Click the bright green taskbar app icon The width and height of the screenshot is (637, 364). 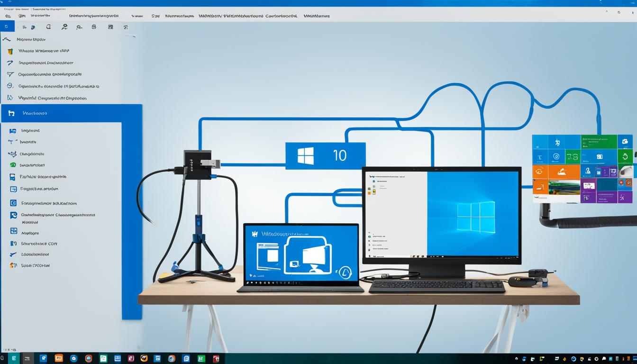pos(201,359)
